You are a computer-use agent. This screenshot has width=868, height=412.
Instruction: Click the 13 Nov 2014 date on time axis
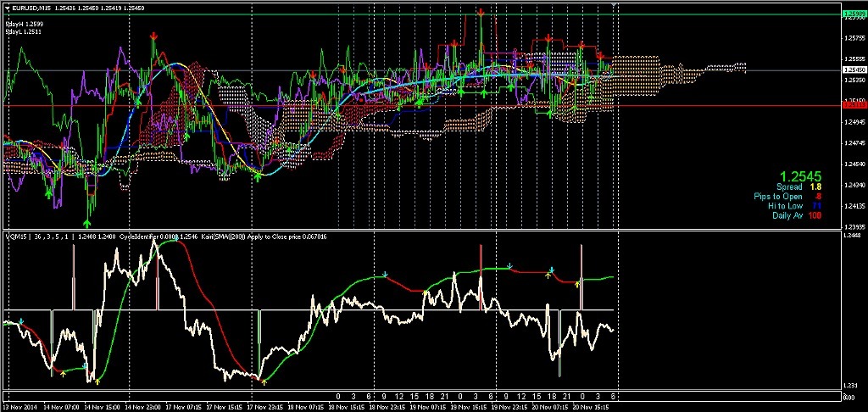tap(20, 407)
